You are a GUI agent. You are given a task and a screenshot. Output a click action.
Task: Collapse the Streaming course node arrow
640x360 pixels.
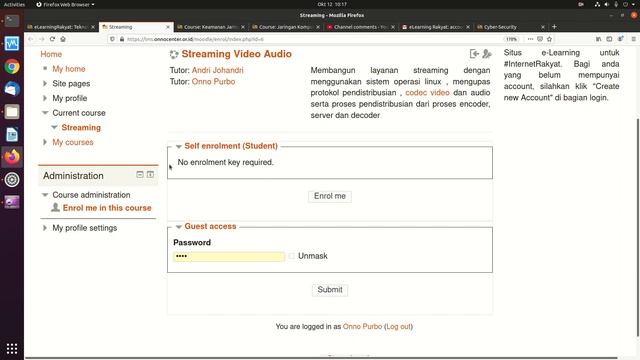point(54,127)
